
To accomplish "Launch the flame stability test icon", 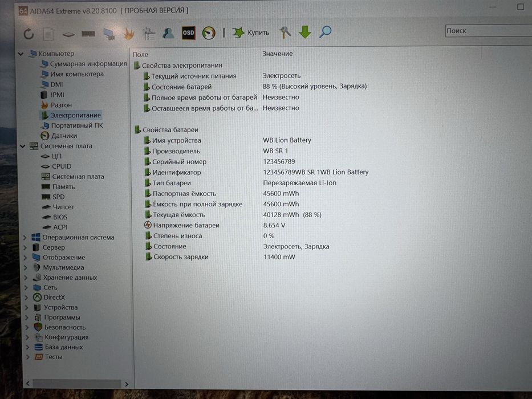I will click(129, 34).
